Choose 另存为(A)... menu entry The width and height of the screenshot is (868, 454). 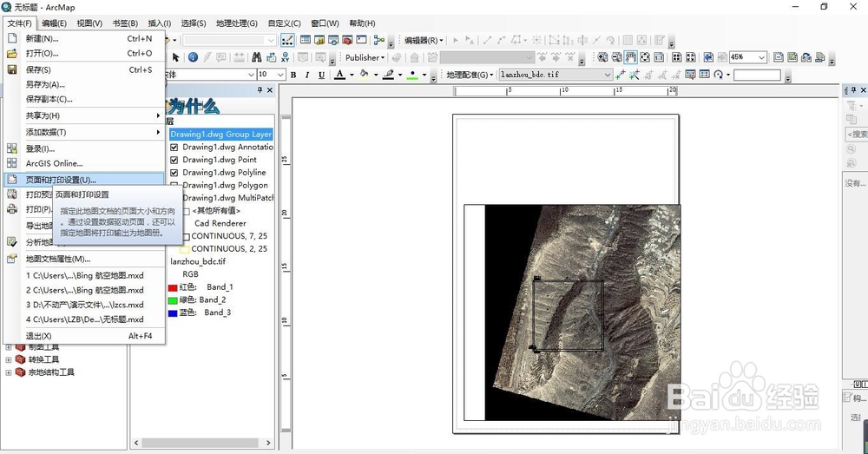coord(83,84)
